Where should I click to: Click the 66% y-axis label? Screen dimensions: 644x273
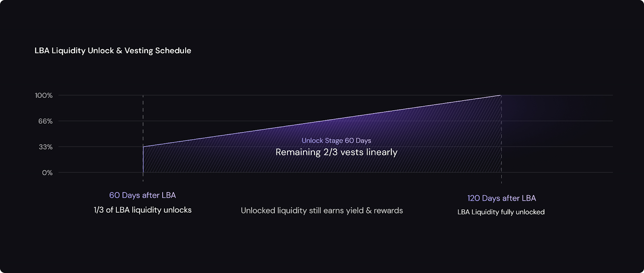[x=45, y=121]
